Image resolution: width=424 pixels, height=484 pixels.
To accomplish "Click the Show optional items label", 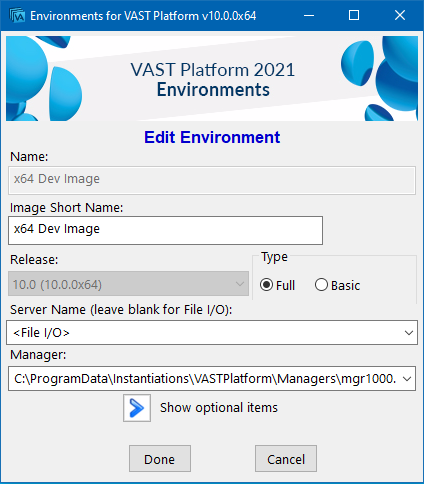I will click(219, 408).
